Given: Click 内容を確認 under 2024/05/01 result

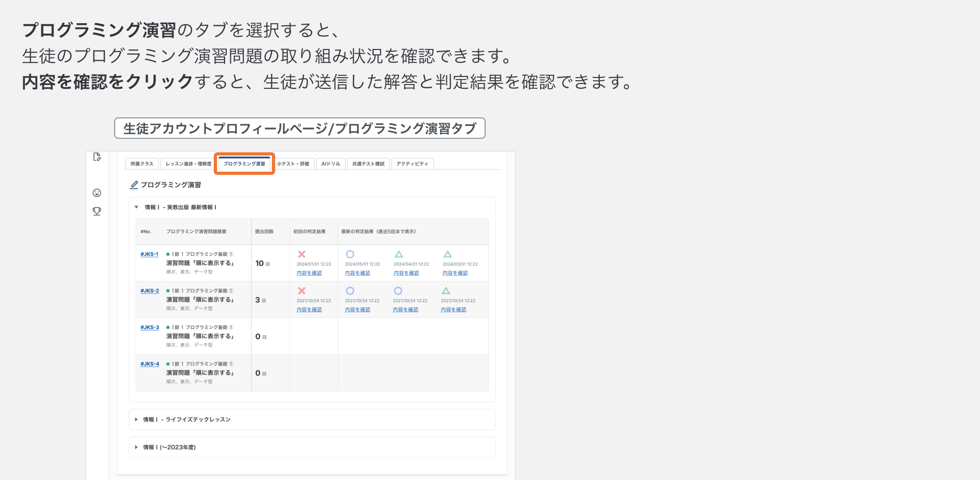Looking at the screenshot, I should (358, 273).
